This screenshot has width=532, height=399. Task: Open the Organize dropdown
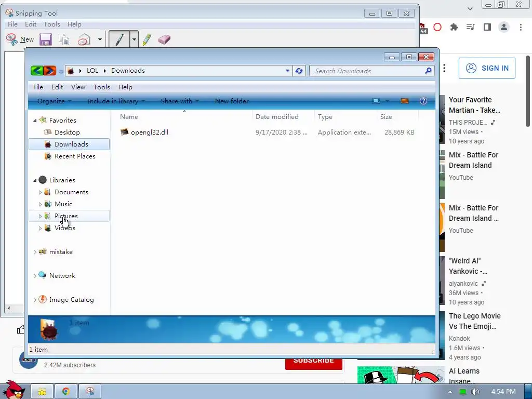click(x=54, y=101)
